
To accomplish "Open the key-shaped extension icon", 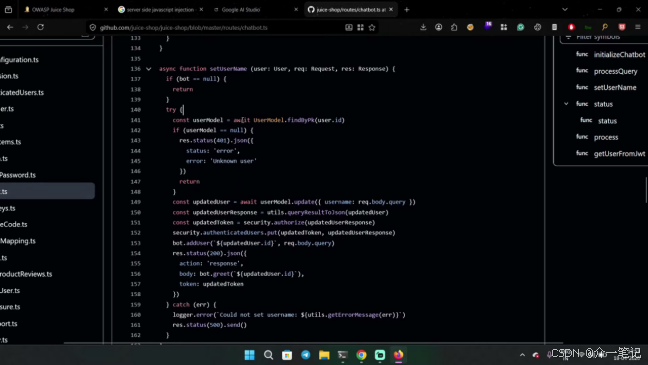I will [605, 27].
